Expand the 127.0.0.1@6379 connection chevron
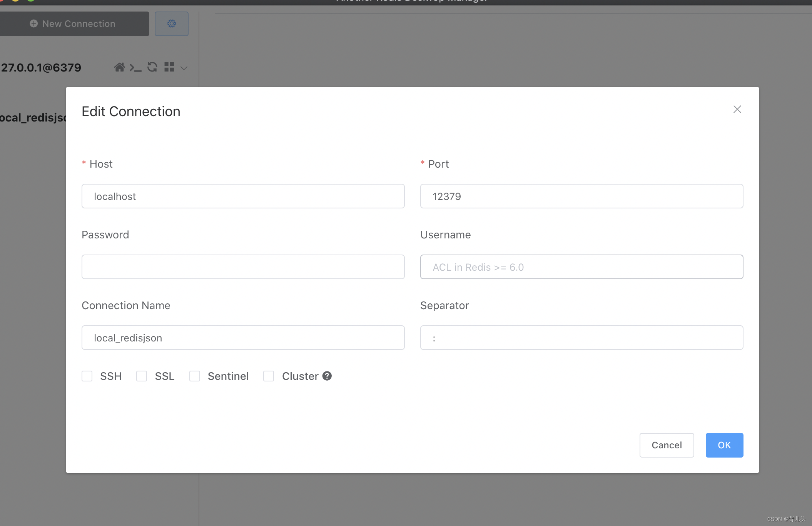This screenshot has height=526, width=812. tap(184, 68)
